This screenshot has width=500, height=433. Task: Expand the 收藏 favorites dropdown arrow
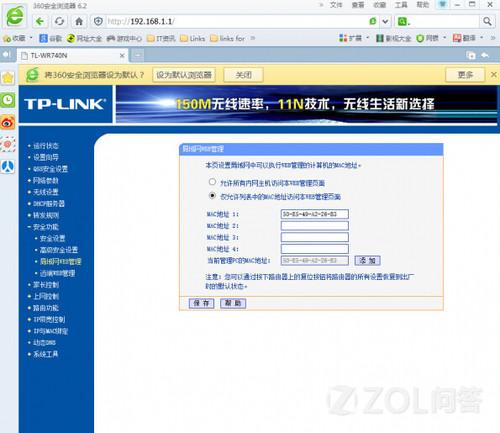[31, 38]
